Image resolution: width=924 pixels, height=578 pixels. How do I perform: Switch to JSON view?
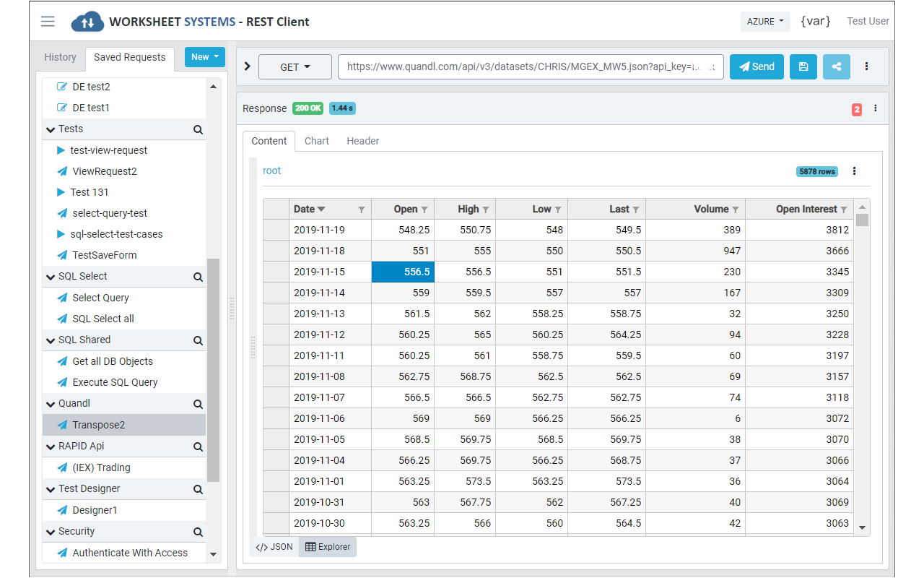pos(274,547)
